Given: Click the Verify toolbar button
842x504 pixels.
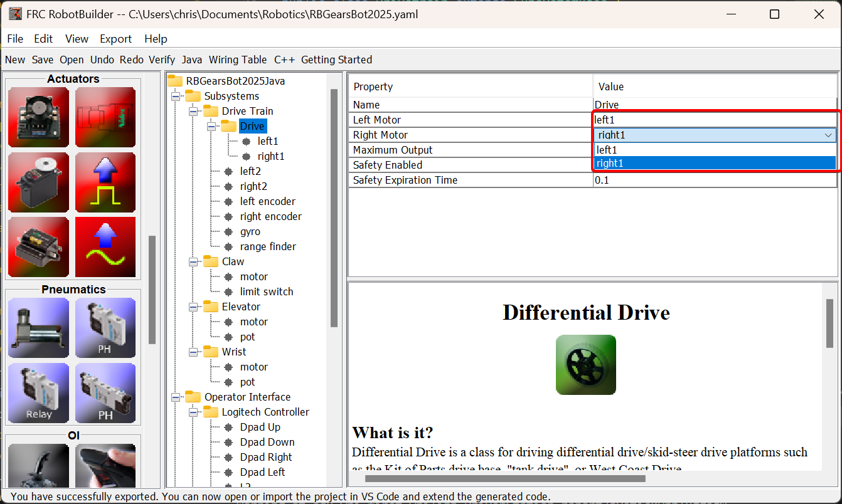Looking at the screenshot, I should (x=162, y=60).
